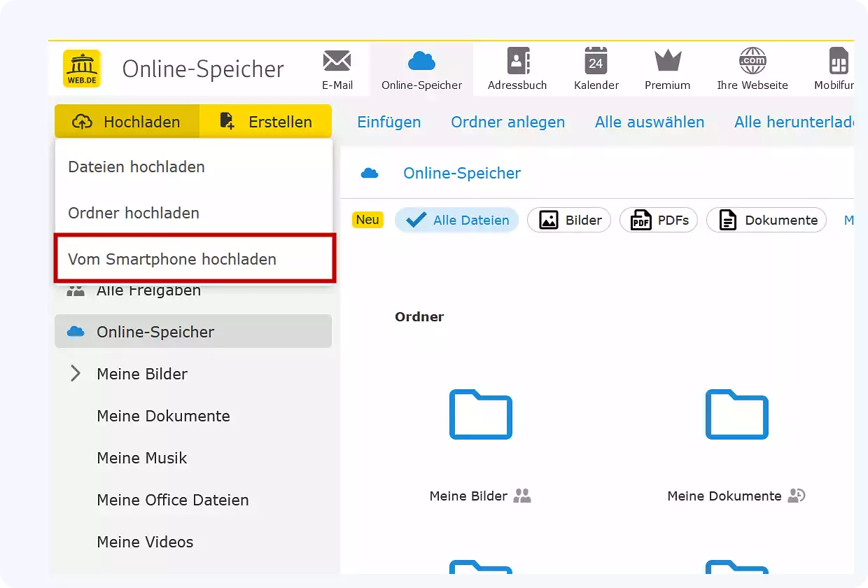Expand the Meine Bilder folder chevron

76,373
